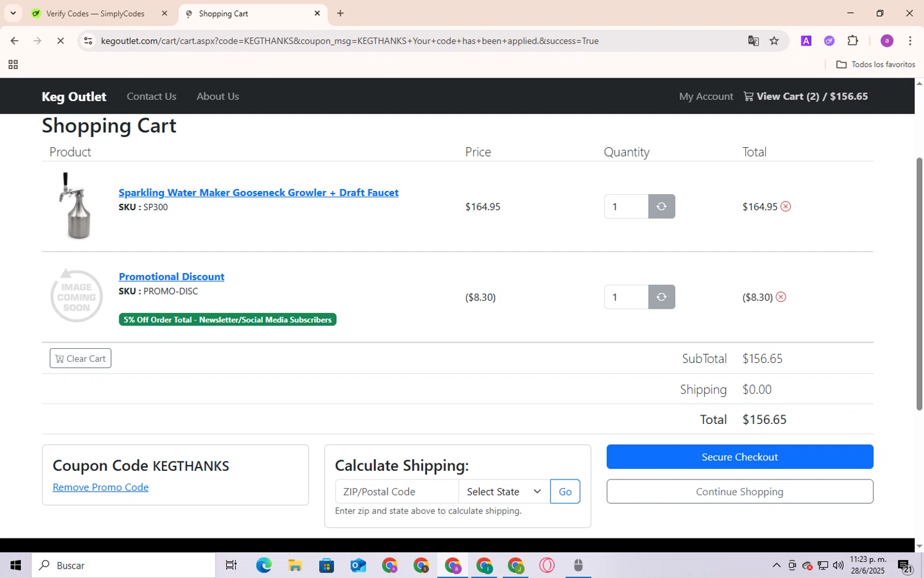Image resolution: width=924 pixels, height=578 pixels.
Task: Edit the Sparkling Water Maker quantity field
Action: click(626, 206)
